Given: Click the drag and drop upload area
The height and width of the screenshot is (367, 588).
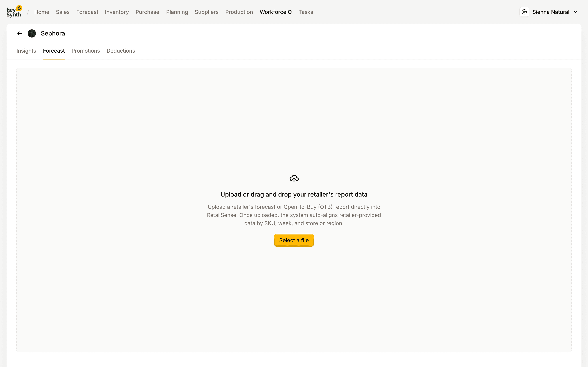Looking at the screenshot, I should pyautogui.click(x=294, y=121).
